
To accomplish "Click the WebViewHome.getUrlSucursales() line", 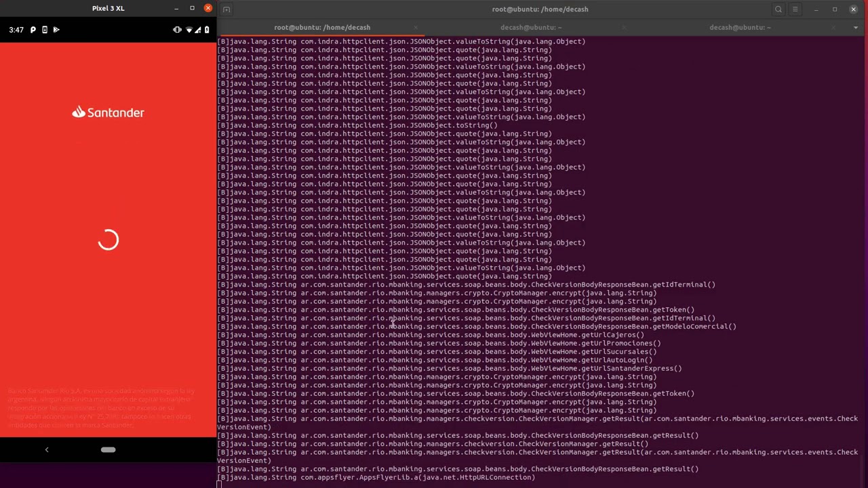I will [x=437, y=352].
